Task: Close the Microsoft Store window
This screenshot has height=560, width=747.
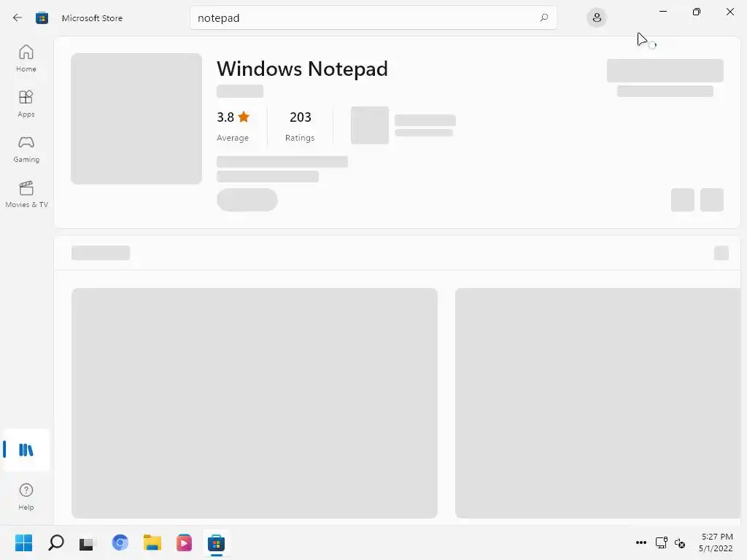Action: point(729,12)
